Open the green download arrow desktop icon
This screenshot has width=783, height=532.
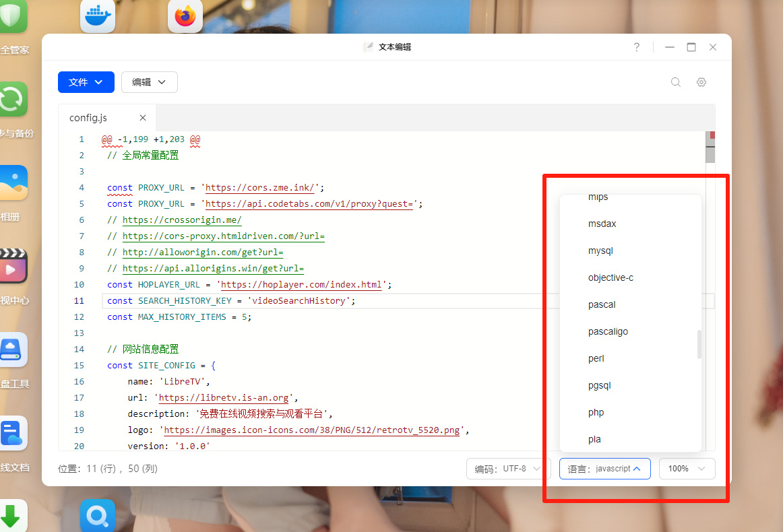click(12, 516)
